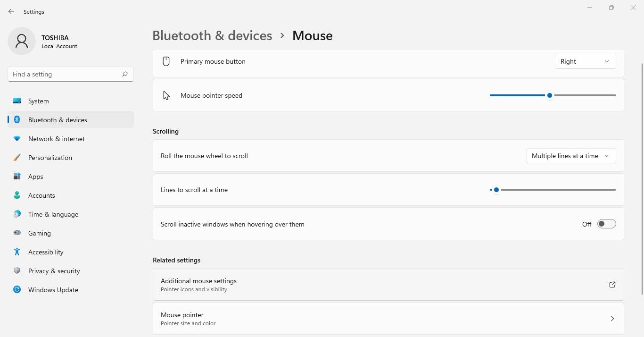Click the Find a setting search box

click(x=70, y=74)
